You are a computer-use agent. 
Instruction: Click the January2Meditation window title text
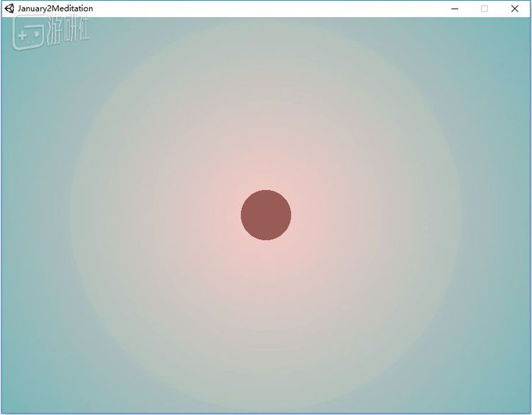tap(55, 9)
